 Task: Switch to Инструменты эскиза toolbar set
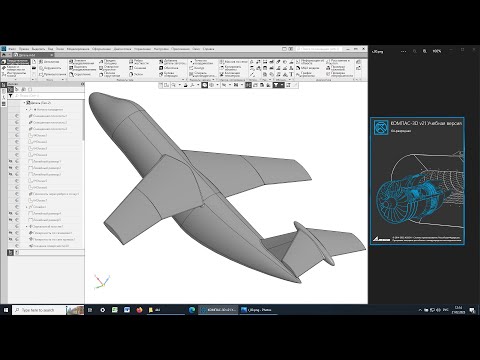point(14,74)
